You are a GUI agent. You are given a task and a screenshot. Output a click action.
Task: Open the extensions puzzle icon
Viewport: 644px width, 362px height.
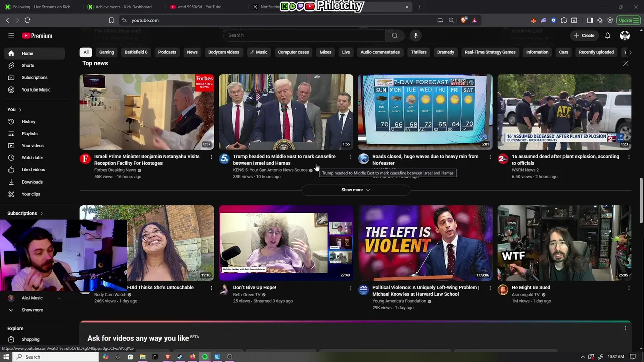(x=564, y=20)
